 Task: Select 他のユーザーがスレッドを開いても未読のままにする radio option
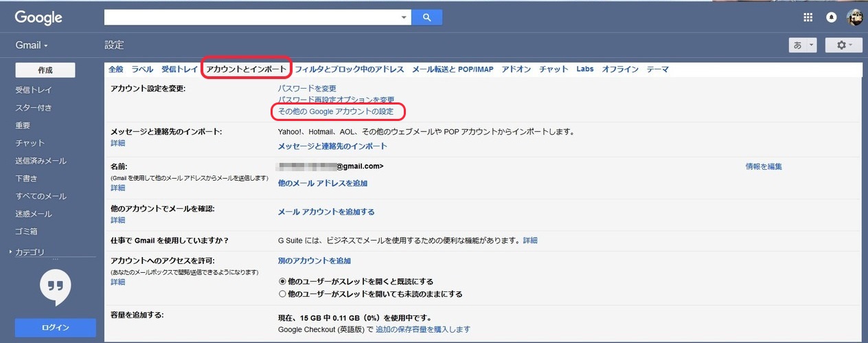click(282, 294)
